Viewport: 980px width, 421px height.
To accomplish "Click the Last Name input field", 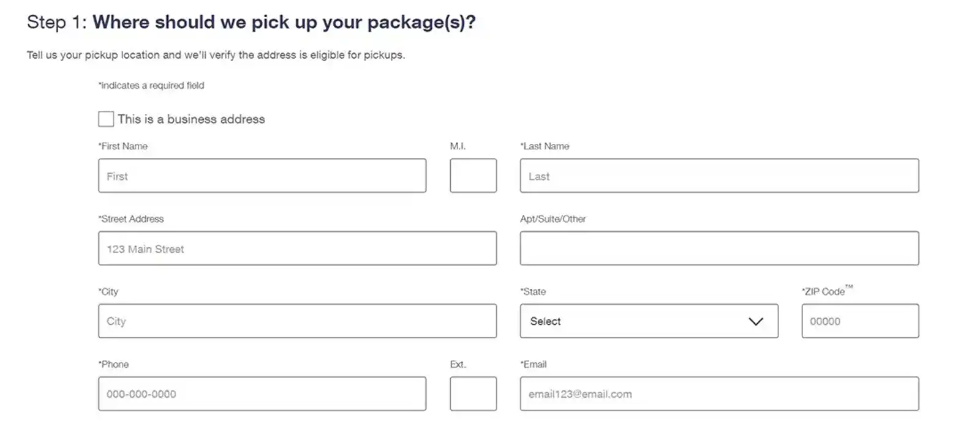I will [719, 176].
